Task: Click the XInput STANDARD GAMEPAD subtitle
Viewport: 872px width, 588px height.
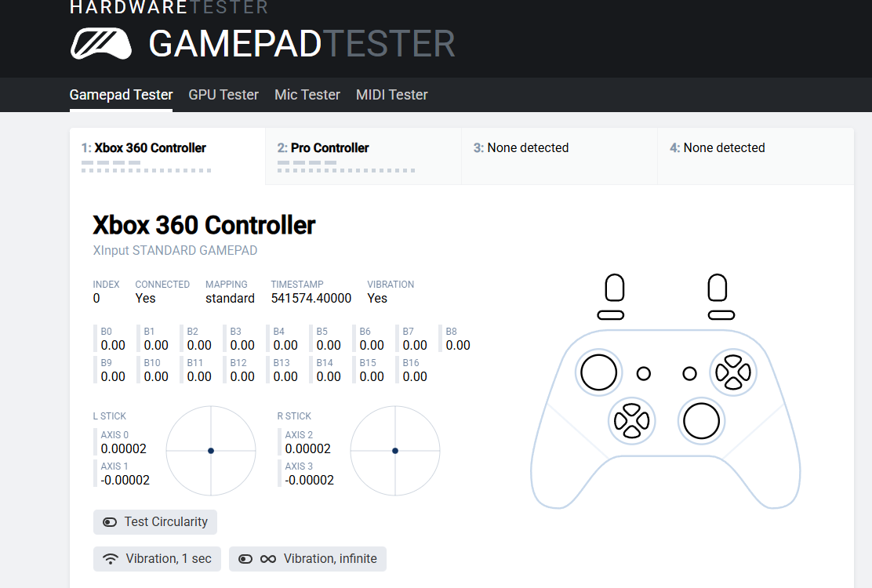Action: click(175, 251)
